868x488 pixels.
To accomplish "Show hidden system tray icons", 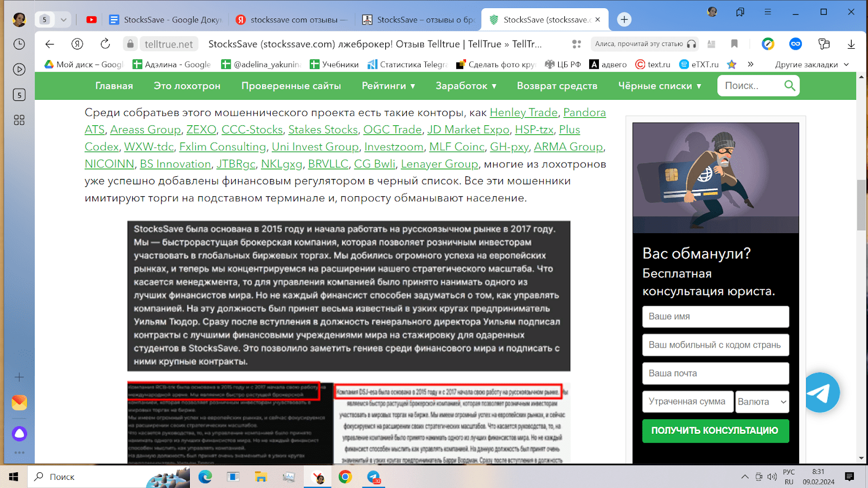I will click(745, 477).
